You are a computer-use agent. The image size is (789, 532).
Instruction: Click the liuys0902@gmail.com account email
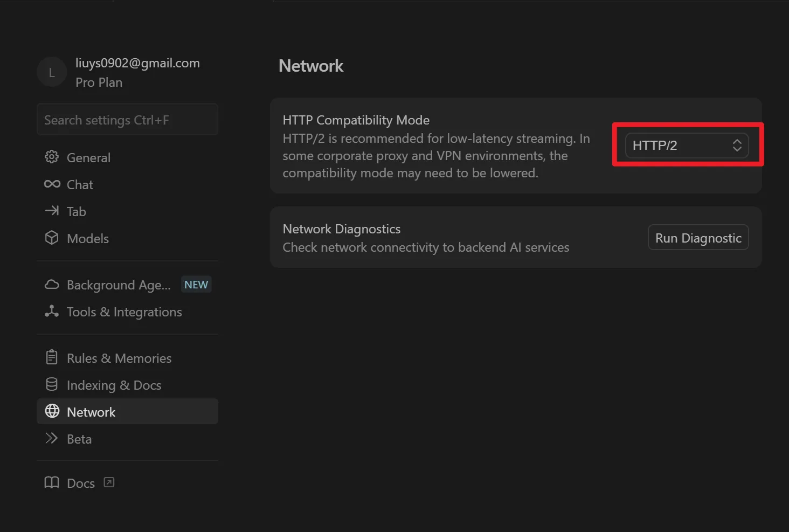137,63
